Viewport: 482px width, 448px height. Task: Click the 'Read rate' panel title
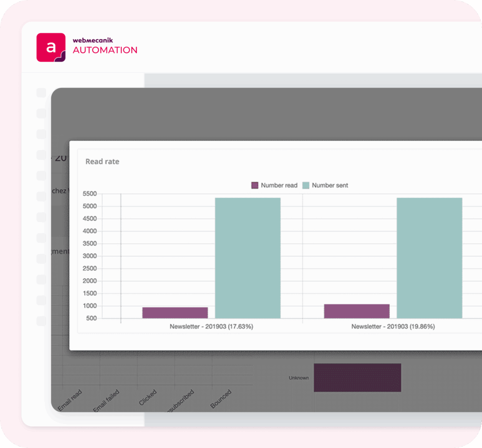pos(102,161)
